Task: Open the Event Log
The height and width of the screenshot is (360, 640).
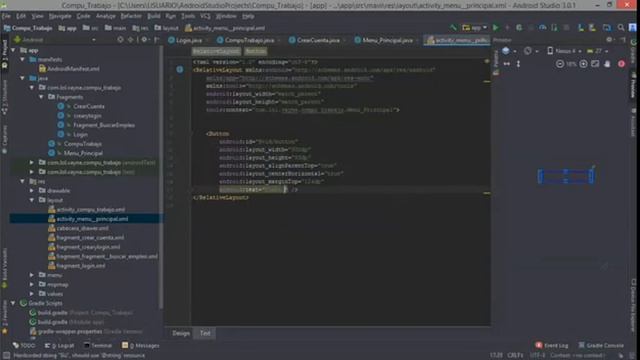Action: click(x=551, y=345)
